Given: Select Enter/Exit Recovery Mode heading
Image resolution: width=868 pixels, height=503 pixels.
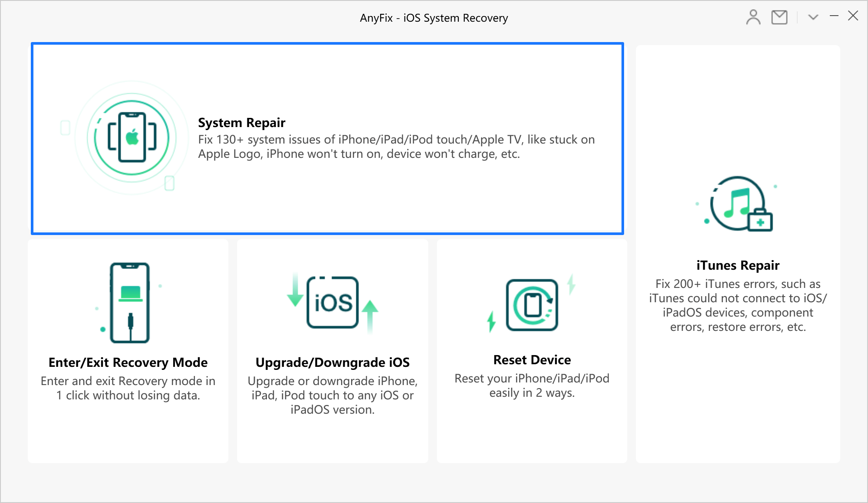Looking at the screenshot, I should [128, 362].
